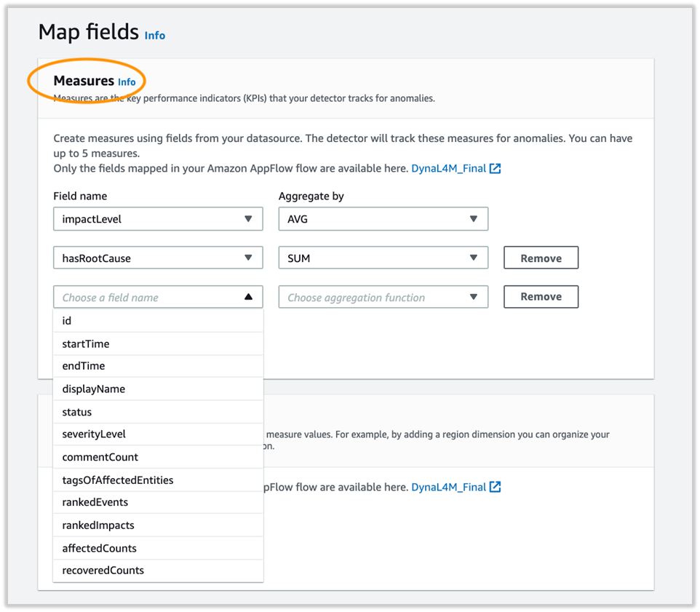
Task: Pick tagsOfAffectedEntities from the field options
Action: click(158, 480)
